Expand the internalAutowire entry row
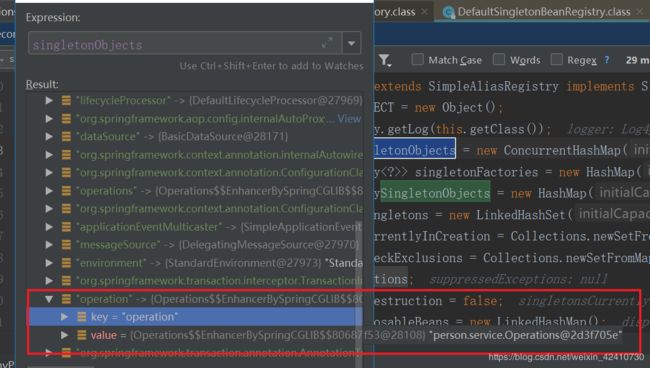Image resolution: width=650 pixels, height=368 pixels. (49, 155)
